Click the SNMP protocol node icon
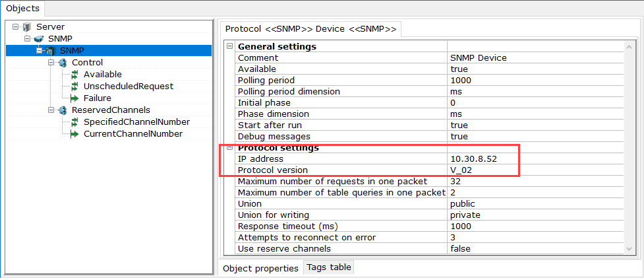 [x=39, y=39]
